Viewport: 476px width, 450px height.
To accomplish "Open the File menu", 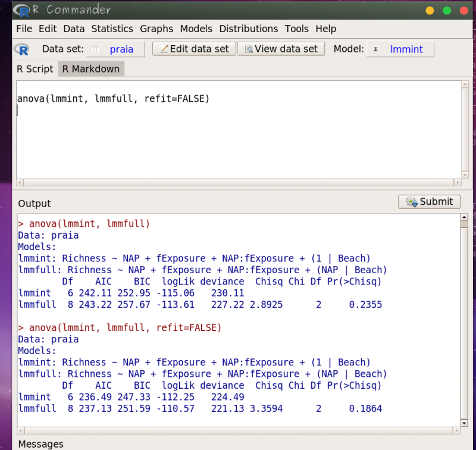I will pos(24,29).
